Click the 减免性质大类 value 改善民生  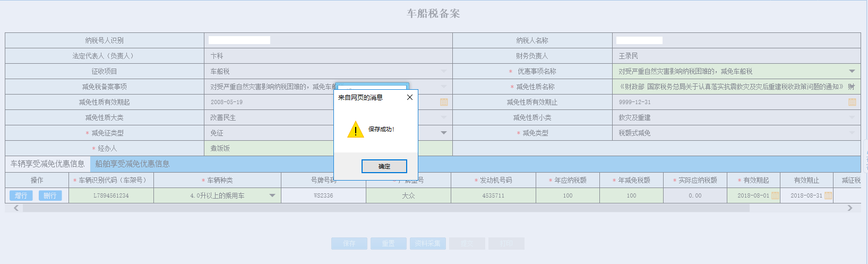coord(223,117)
